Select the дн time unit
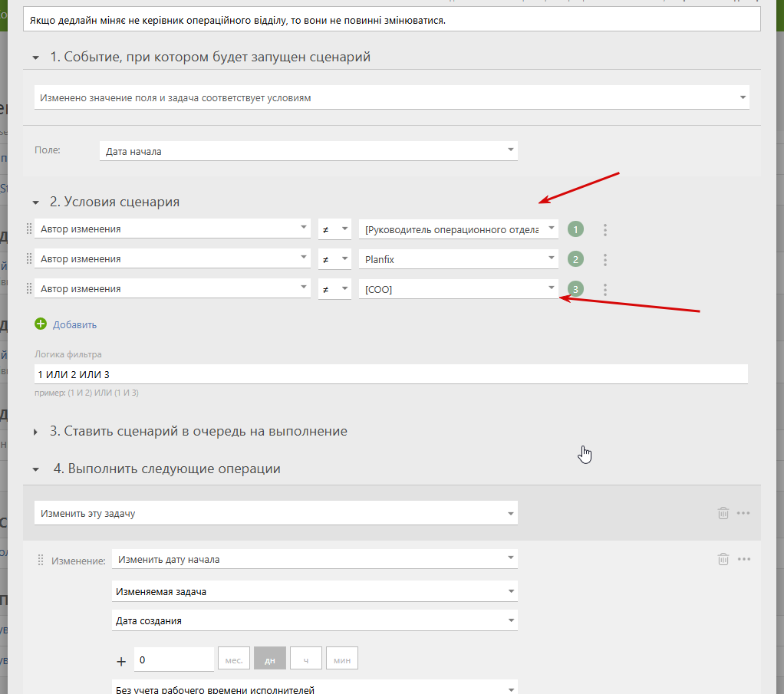Viewport: 784px width, 694px height. (x=270, y=658)
